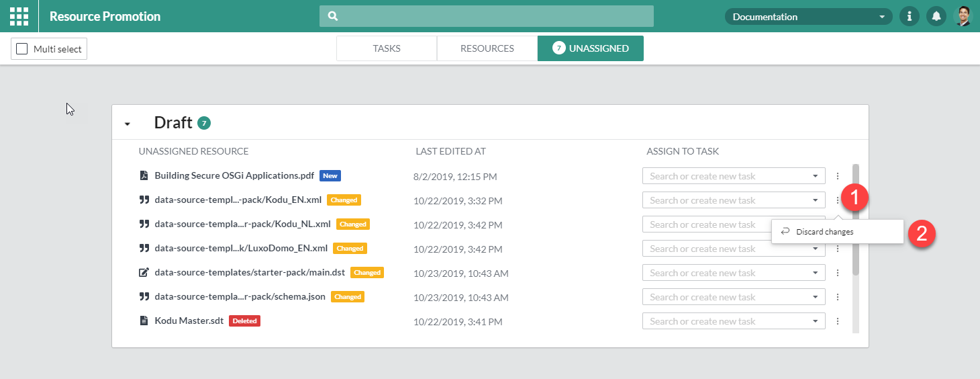Expand task dropdown for Kodu_EN.xml
The height and width of the screenshot is (379, 980).
coord(815,200)
